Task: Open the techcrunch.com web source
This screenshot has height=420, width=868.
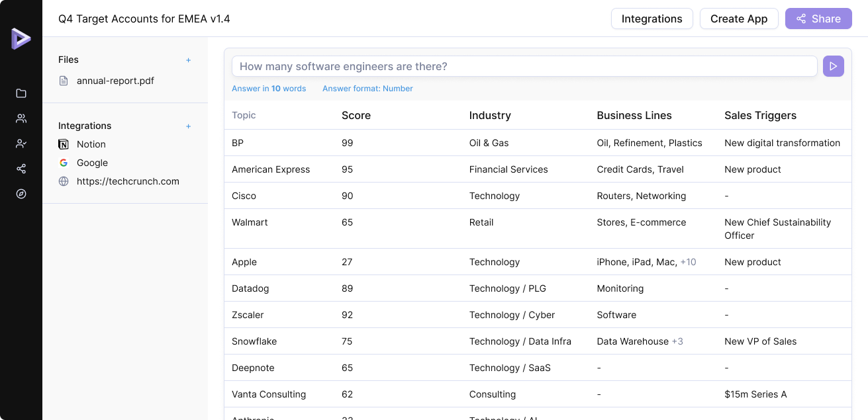Action: 128,181
